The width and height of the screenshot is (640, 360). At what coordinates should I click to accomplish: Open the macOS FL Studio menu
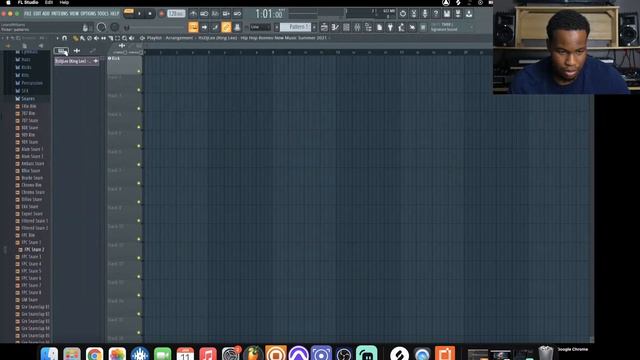[28, 2]
